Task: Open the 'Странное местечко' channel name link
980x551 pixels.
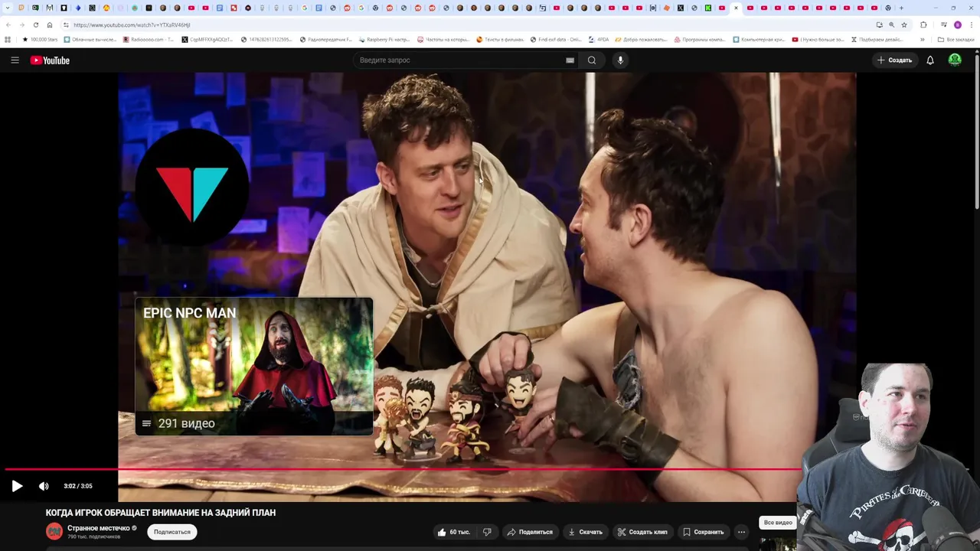Action: pyautogui.click(x=99, y=528)
